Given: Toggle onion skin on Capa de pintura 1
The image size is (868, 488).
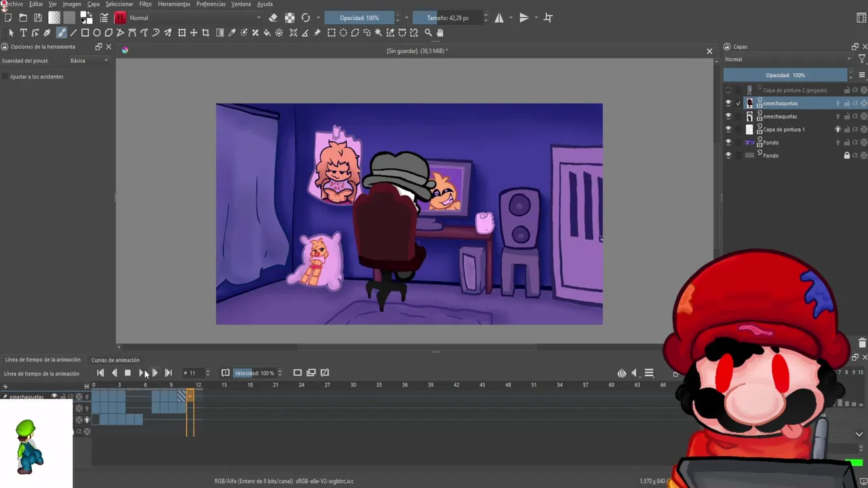Looking at the screenshot, I should pos(838,129).
